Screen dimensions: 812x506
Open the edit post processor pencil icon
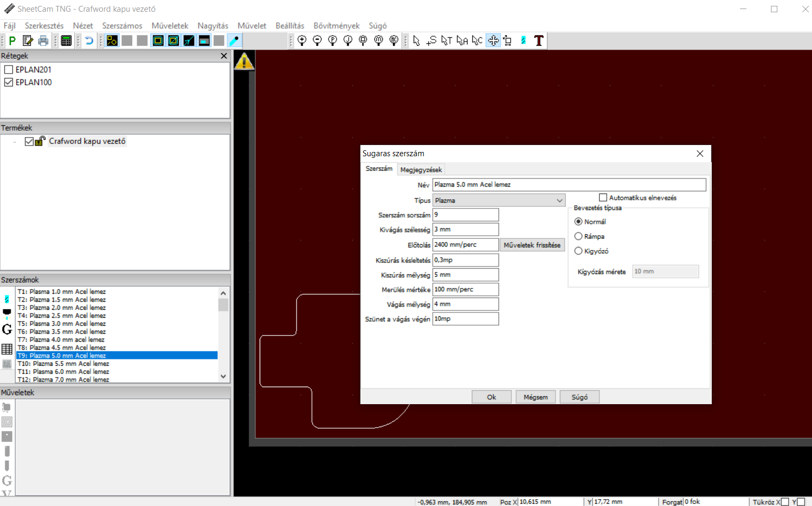point(28,41)
